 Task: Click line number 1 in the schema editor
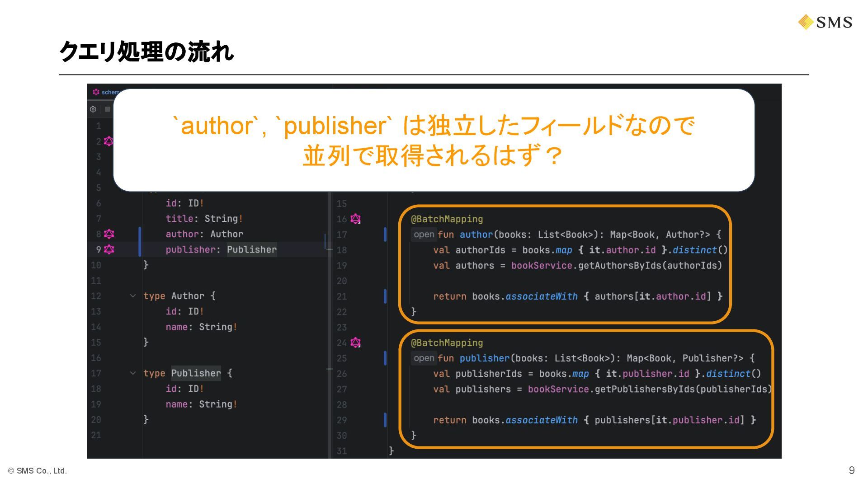(98, 126)
